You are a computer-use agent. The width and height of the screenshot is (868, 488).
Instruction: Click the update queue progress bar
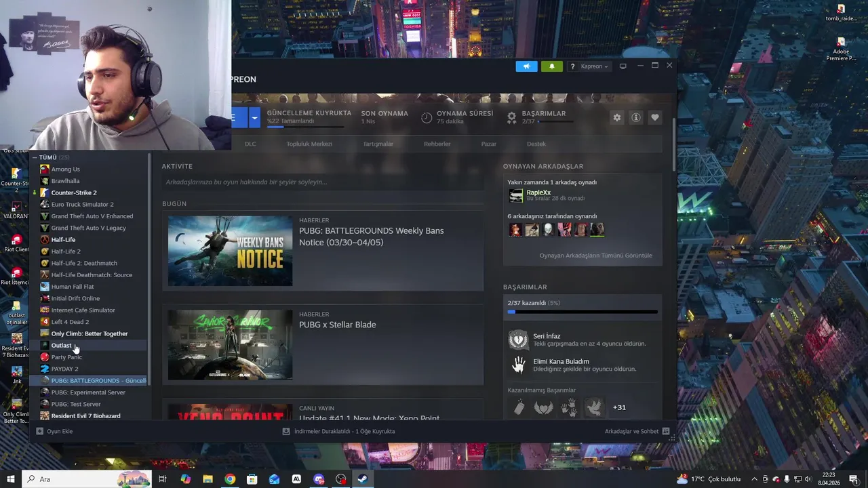point(304,126)
